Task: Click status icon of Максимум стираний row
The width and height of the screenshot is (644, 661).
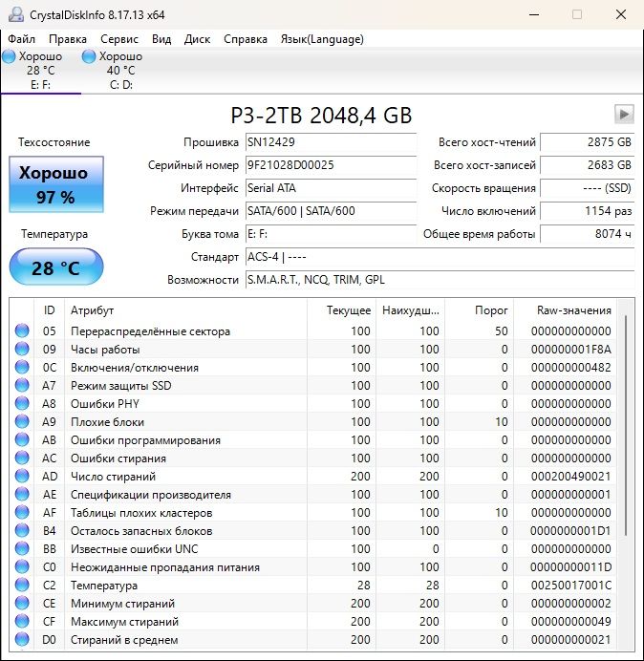Action: [22, 622]
